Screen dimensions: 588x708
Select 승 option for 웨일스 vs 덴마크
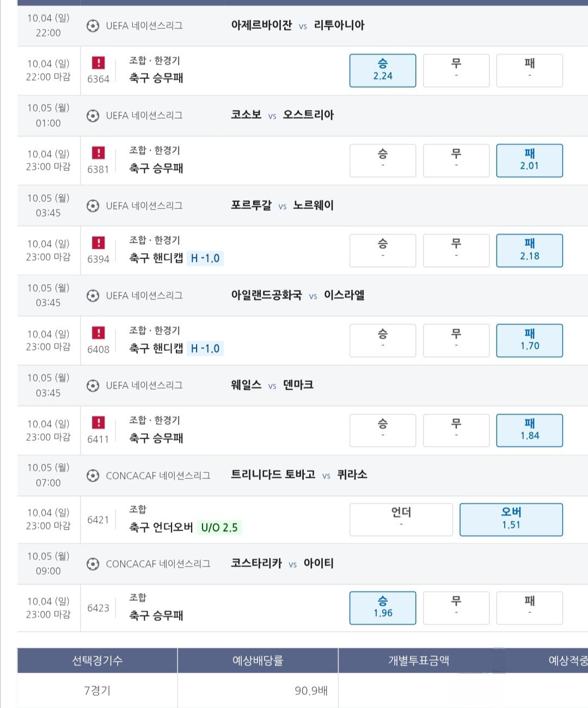point(383,430)
